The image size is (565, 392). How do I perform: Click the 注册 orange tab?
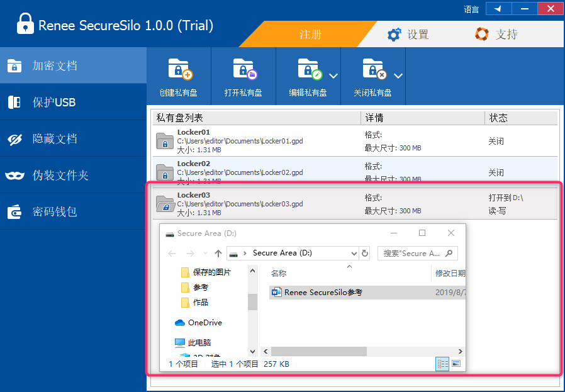coord(310,34)
